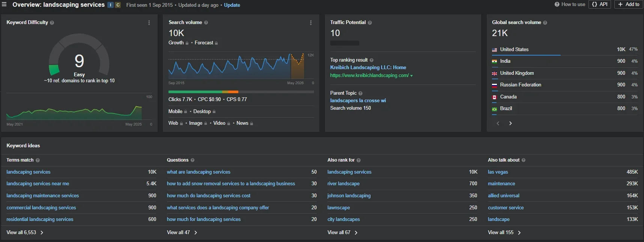Expand View all 6,553 terms match
Viewport: 644px width, 242px height.
point(25,233)
